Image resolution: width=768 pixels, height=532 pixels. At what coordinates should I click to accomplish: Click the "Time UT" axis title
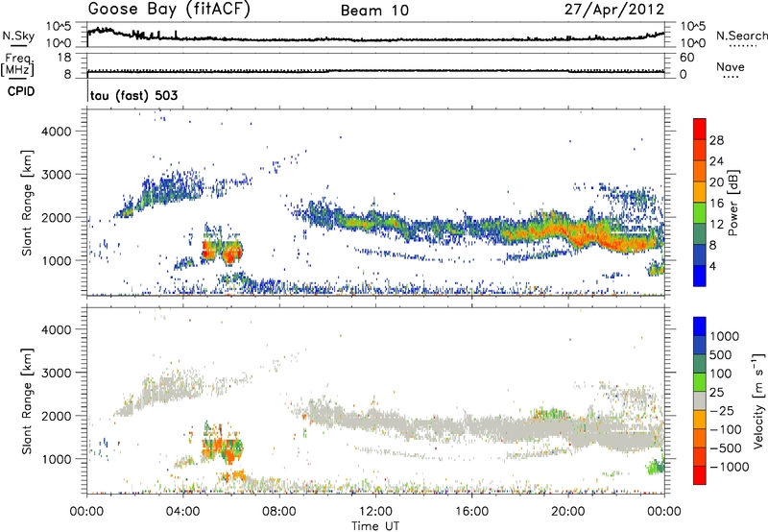coord(375,525)
